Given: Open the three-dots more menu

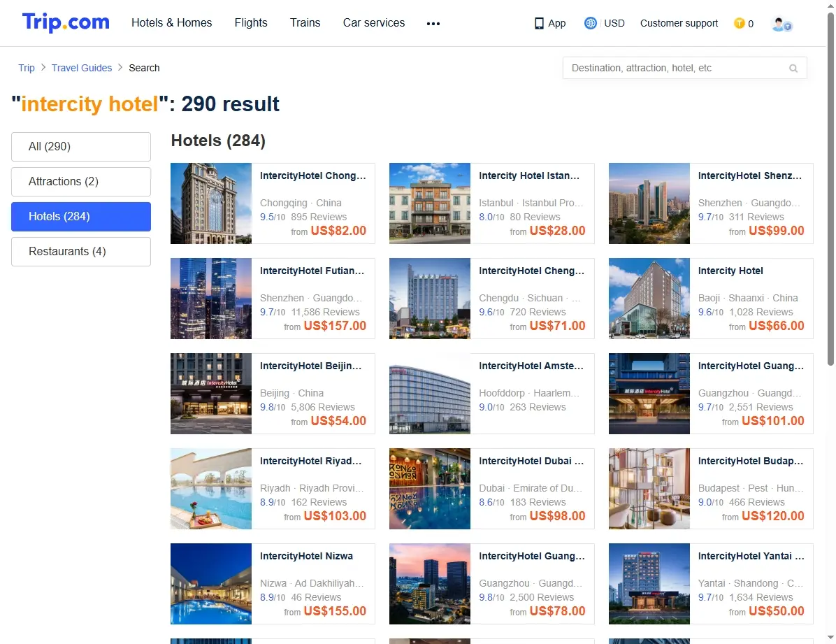Looking at the screenshot, I should coord(433,24).
